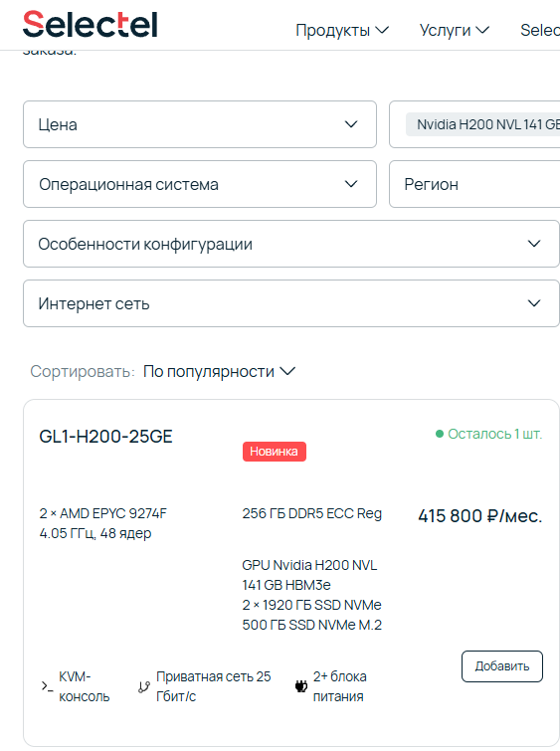Click the private network branch icon
560x751 pixels.
pos(143,687)
